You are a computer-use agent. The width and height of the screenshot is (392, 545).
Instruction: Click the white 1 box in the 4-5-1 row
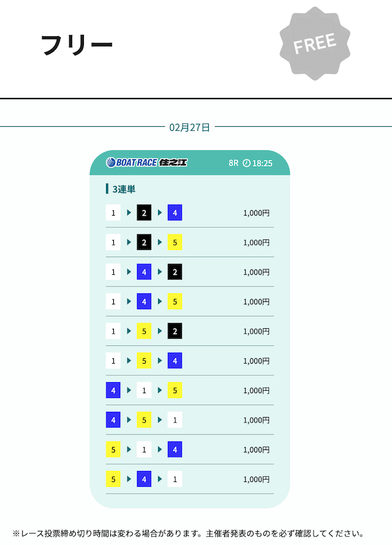175,420
